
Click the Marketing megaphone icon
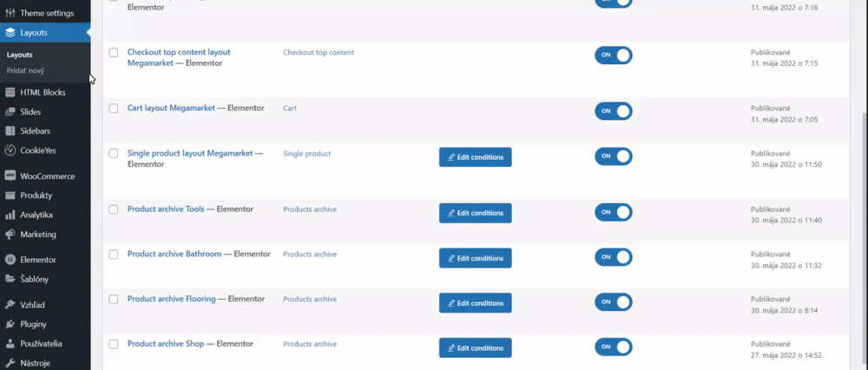pos(10,235)
